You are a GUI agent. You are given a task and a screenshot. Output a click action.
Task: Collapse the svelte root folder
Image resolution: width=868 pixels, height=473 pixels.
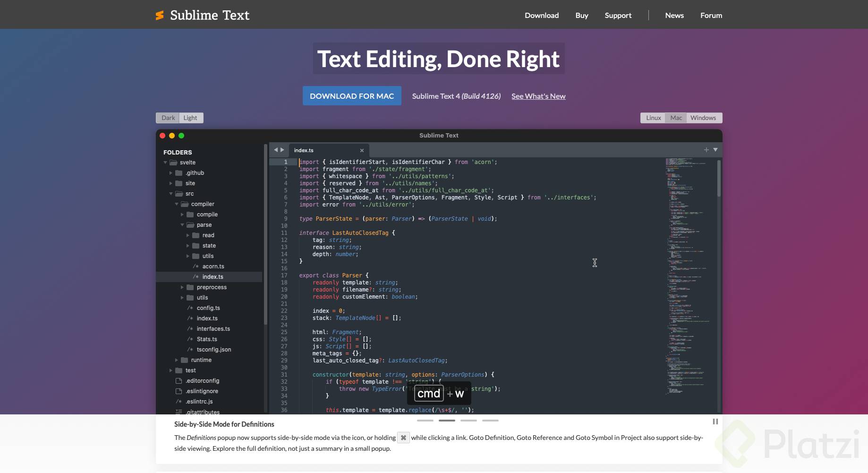[x=165, y=163]
